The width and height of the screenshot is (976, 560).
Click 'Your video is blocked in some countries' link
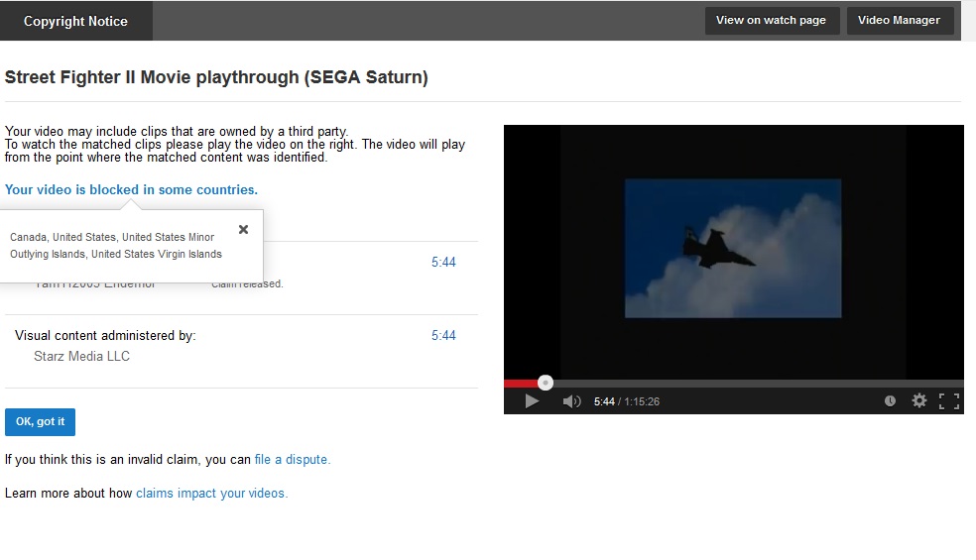pyautogui.click(x=131, y=189)
